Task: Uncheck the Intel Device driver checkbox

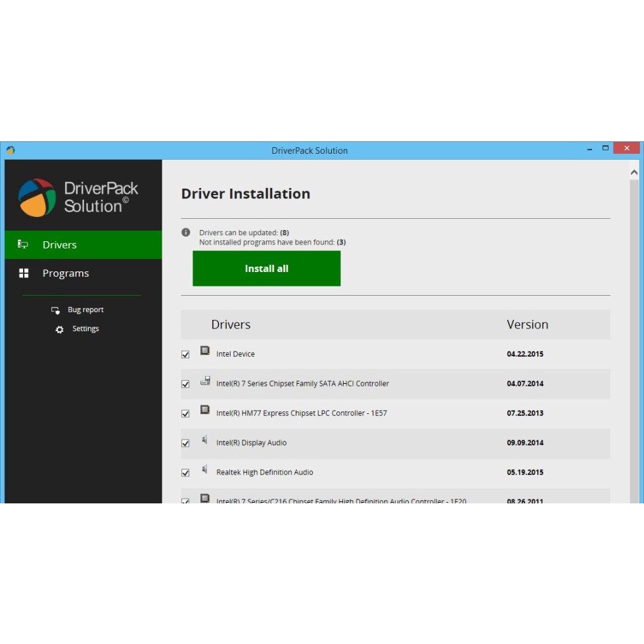Action: pos(185,354)
